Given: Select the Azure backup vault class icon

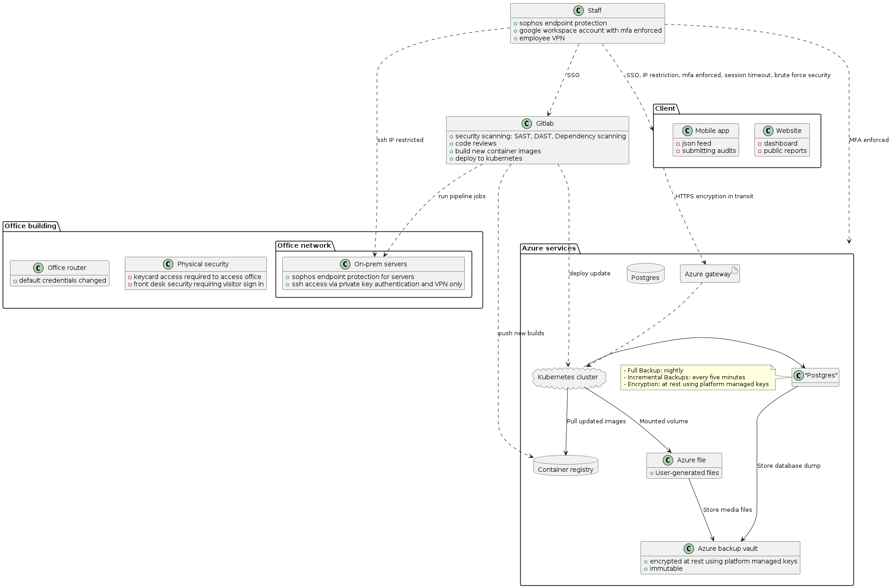Looking at the screenshot, I should (690, 549).
